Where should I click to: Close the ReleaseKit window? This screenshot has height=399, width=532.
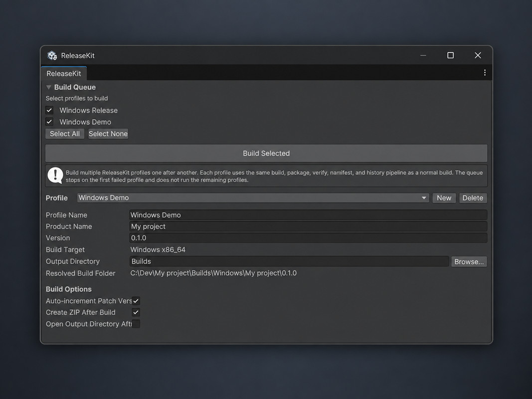(478, 55)
